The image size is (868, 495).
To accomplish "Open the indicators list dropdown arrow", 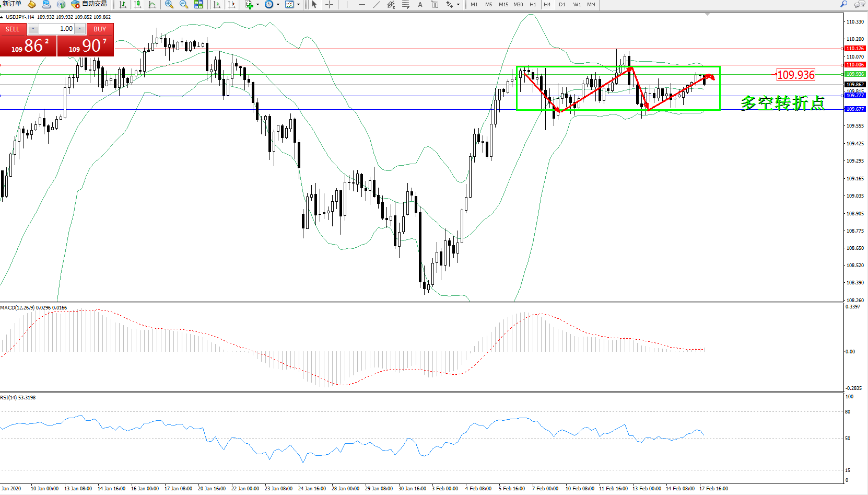I will pyautogui.click(x=257, y=4).
